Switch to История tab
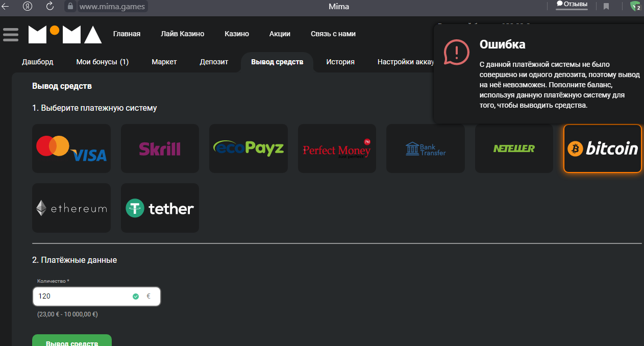644x346 pixels. coord(340,62)
